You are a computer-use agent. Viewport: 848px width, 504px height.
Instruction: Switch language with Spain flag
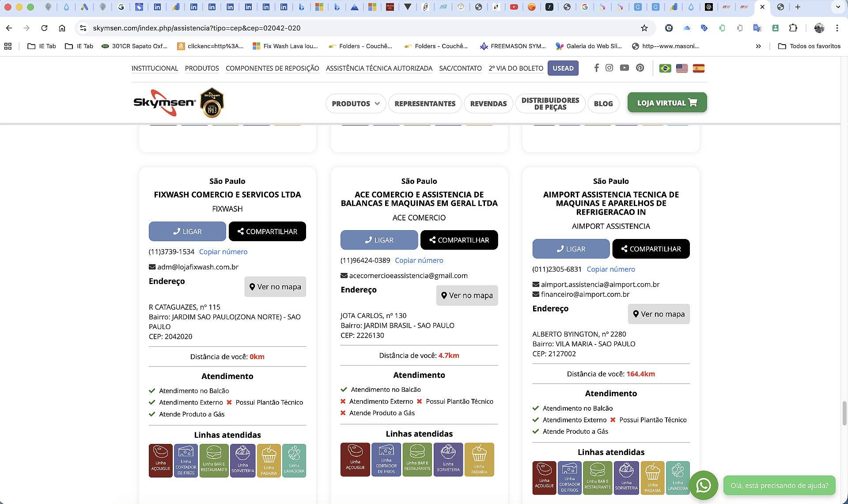tap(699, 68)
